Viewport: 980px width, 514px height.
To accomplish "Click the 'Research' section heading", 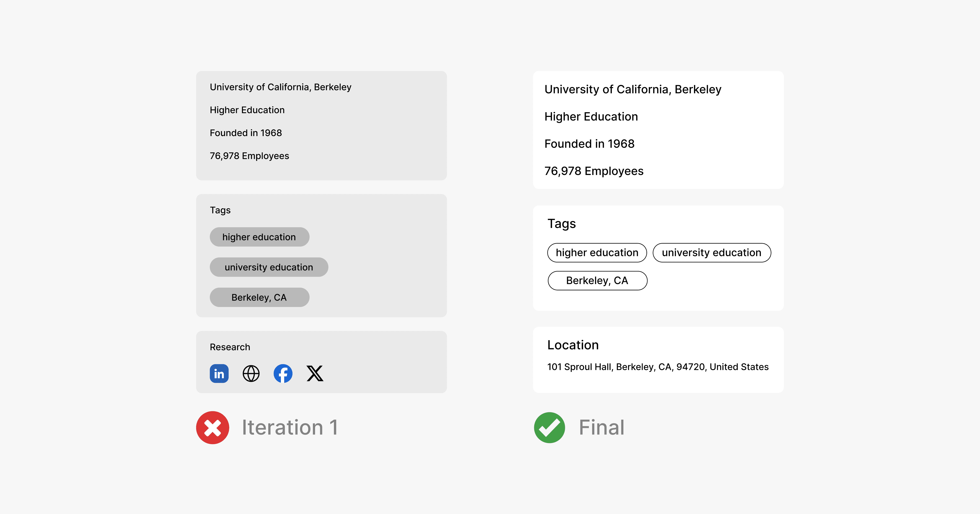I will 230,347.
